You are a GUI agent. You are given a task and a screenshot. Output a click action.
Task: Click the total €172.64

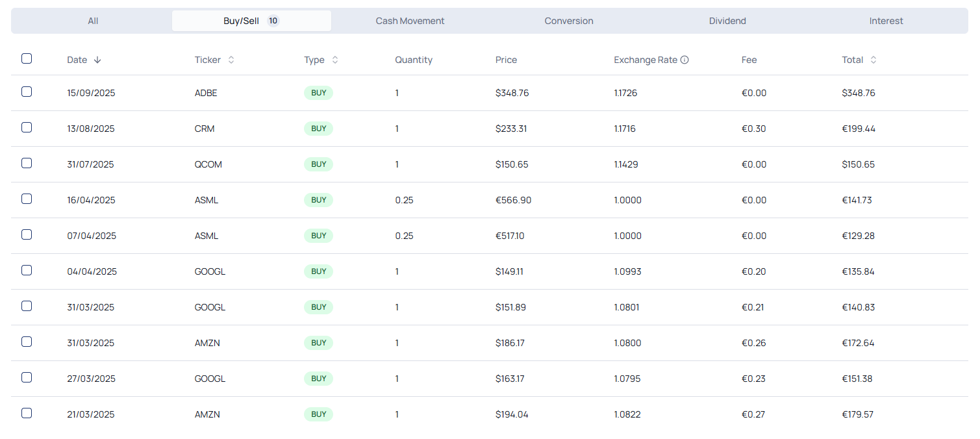859,343
